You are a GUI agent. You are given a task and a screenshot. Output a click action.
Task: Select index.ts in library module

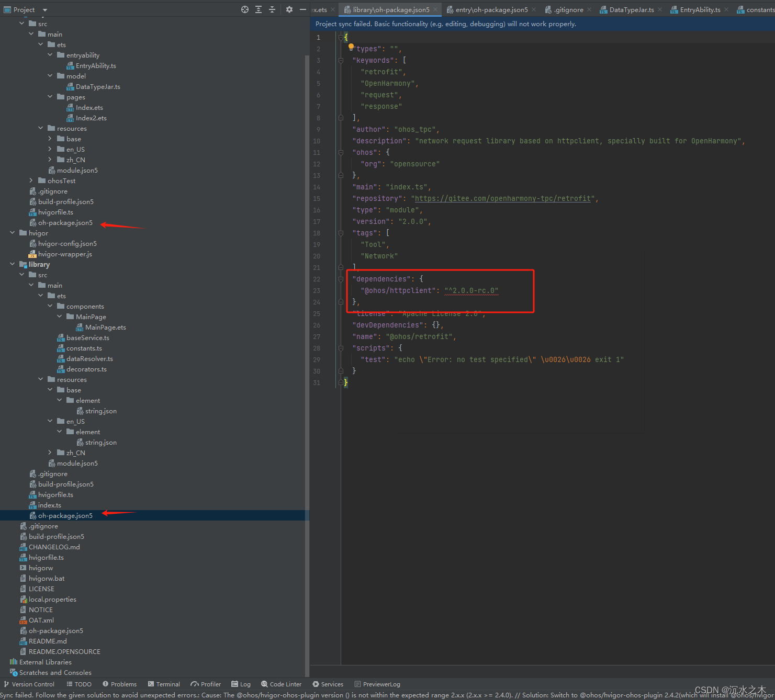pos(49,505)
